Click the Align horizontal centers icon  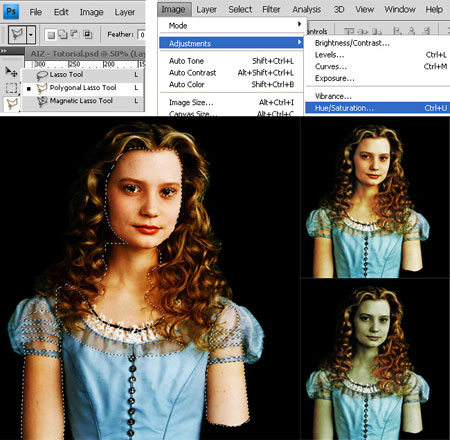[412, 31]
